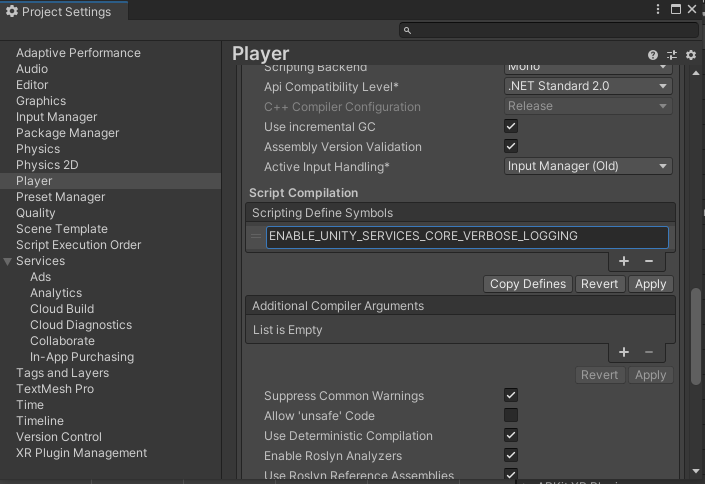Collapse the Services tree section
This screenshot has width=705, height=484.
pyautogui.click(x=8, y=261)
